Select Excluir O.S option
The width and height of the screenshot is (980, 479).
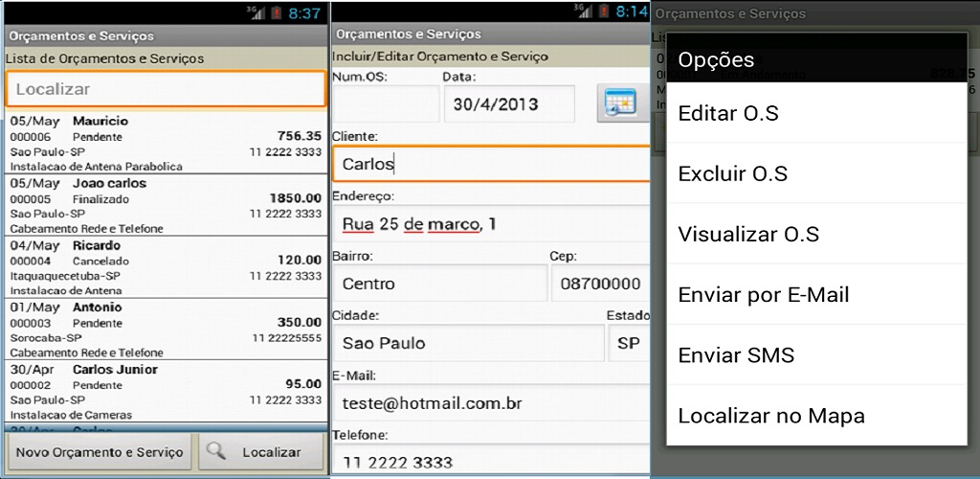click(x=817, y=173)
